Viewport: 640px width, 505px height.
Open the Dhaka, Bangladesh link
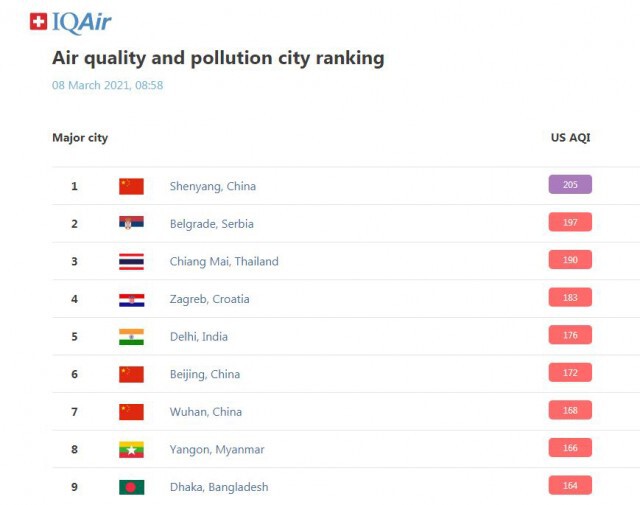pos(219,487)
